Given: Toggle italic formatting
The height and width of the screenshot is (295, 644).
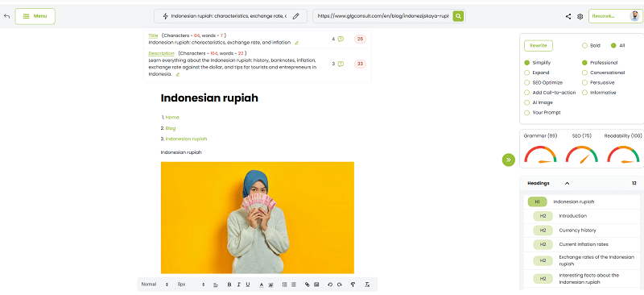Looking at the screenshot, I should click(x=238, y=285).
